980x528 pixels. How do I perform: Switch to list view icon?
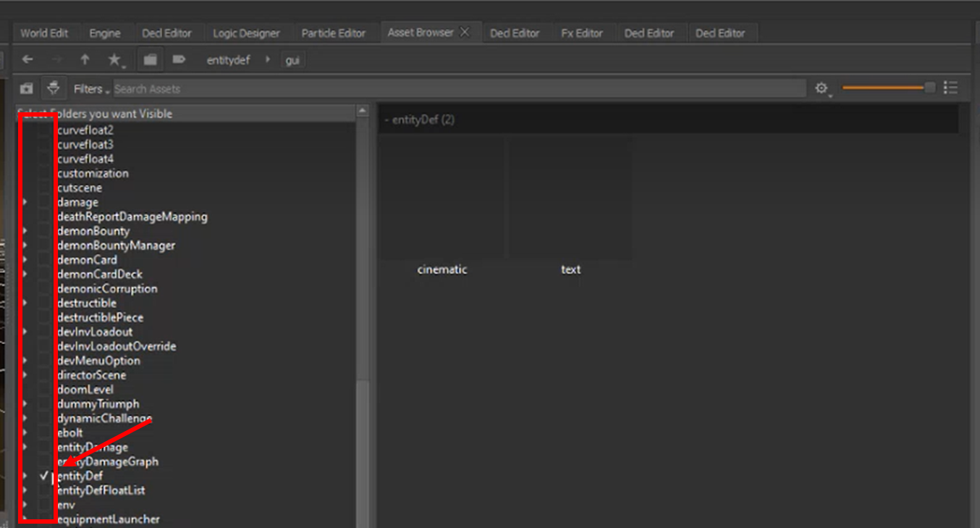[951, 88]
